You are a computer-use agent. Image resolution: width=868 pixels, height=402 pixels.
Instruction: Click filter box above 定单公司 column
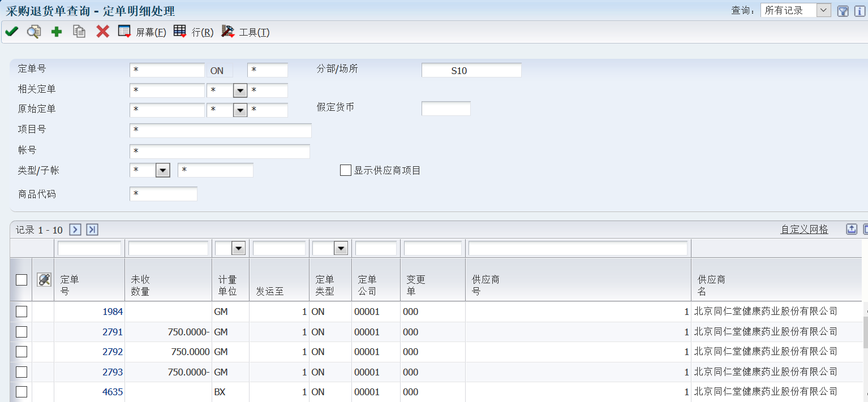click(x=376, y=248)
